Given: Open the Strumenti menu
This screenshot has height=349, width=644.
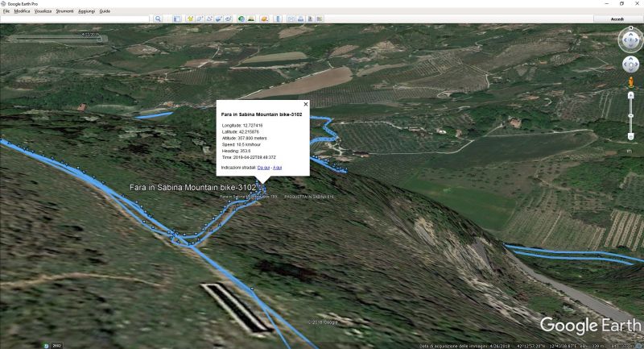Looking at the screenshot, I should point(64,11).
